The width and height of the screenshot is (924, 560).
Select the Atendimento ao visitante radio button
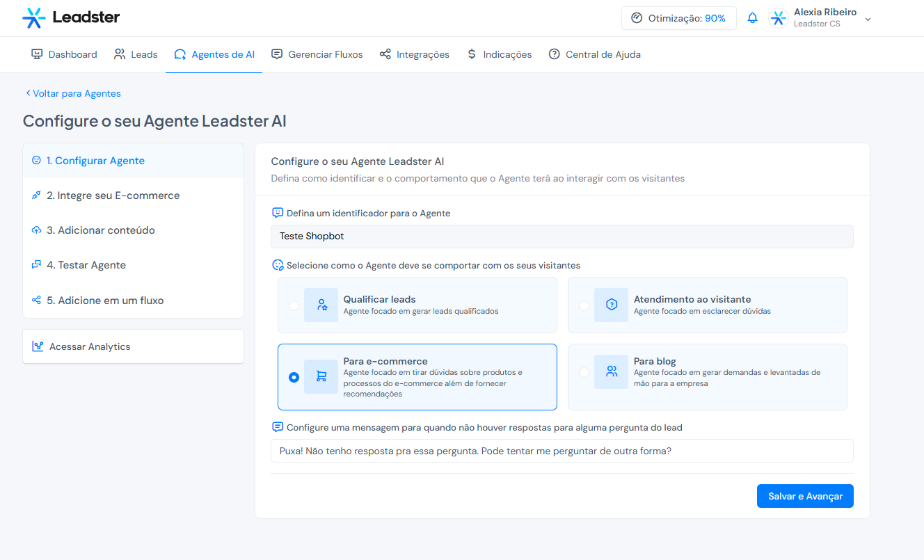(584, 305)
